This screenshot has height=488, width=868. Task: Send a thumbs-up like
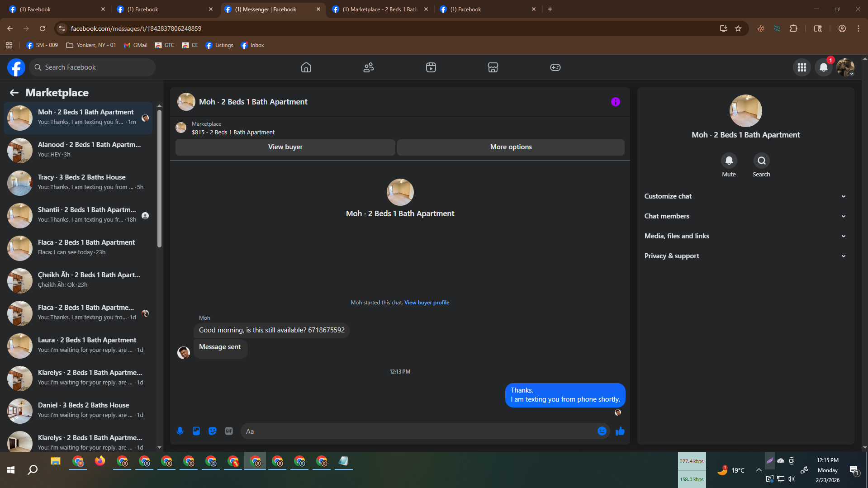coord(620,431)
